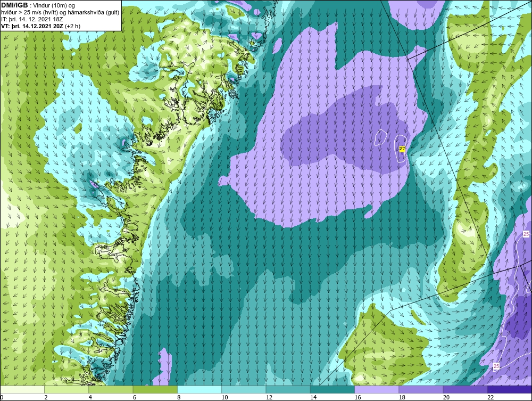This screenshot has height=401, width=532.
Task: Click the legend scale number 14
Action: pyautogui.click(x=313, y=397)
